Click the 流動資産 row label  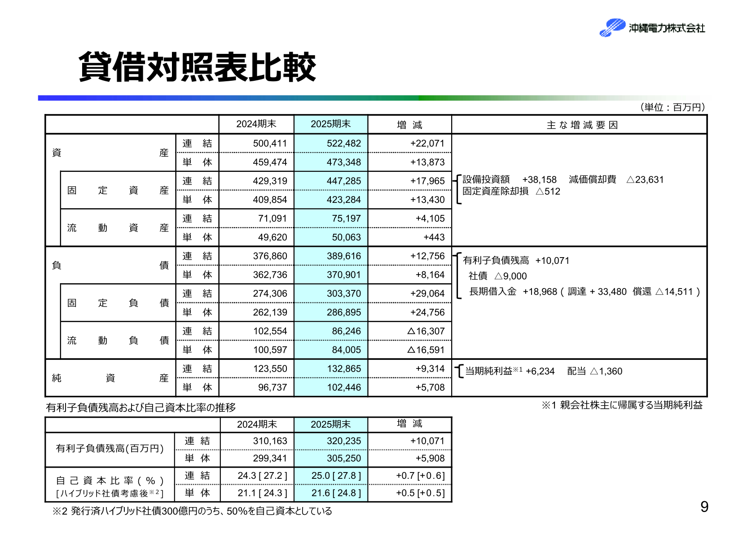coord(118,228)
